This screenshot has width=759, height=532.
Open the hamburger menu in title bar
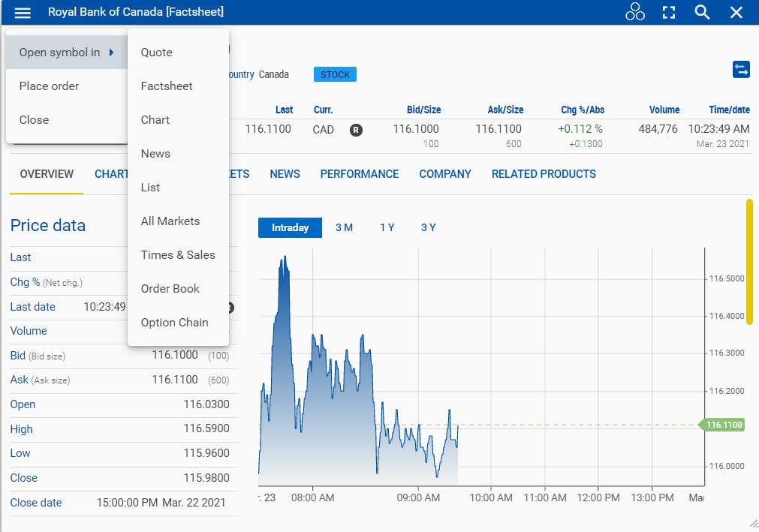(x=22, y=12)
